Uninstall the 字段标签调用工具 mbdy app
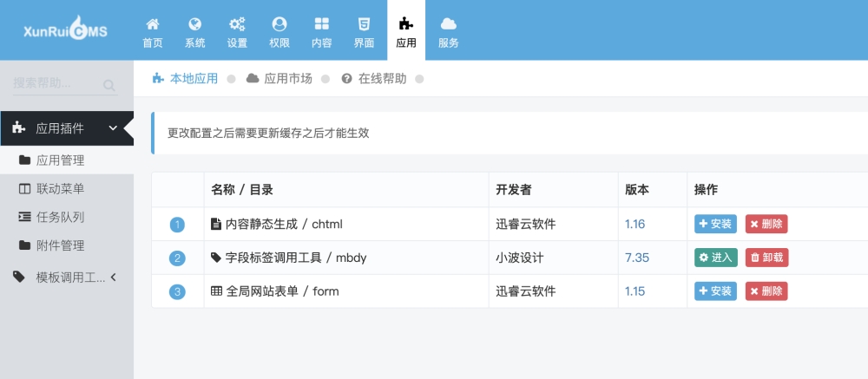Screen dimensions: 868x379 (x=766, y=258)
